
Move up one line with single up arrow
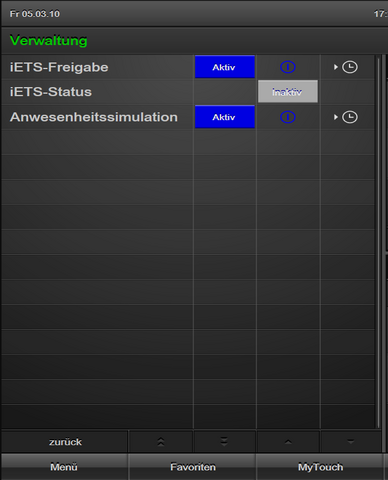point(288,442)
